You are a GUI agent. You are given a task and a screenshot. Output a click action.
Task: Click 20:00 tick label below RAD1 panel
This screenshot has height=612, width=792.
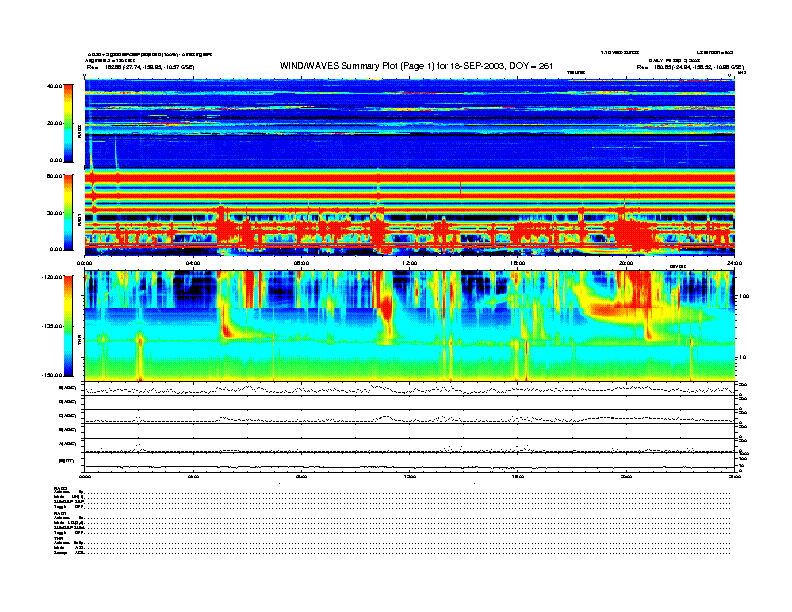coord(626,263)
